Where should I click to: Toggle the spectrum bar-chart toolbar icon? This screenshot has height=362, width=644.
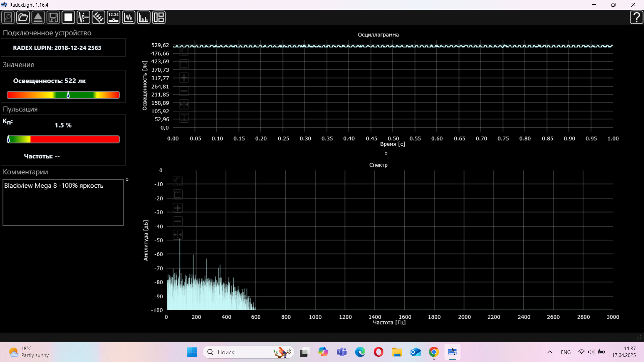tap(144, 17)
